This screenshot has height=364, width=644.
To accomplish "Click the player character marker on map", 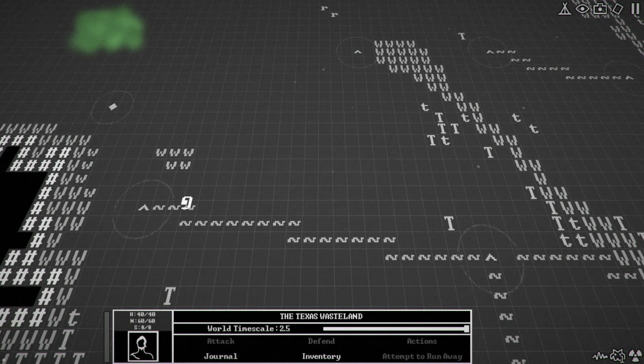I will tap(187, 203).
